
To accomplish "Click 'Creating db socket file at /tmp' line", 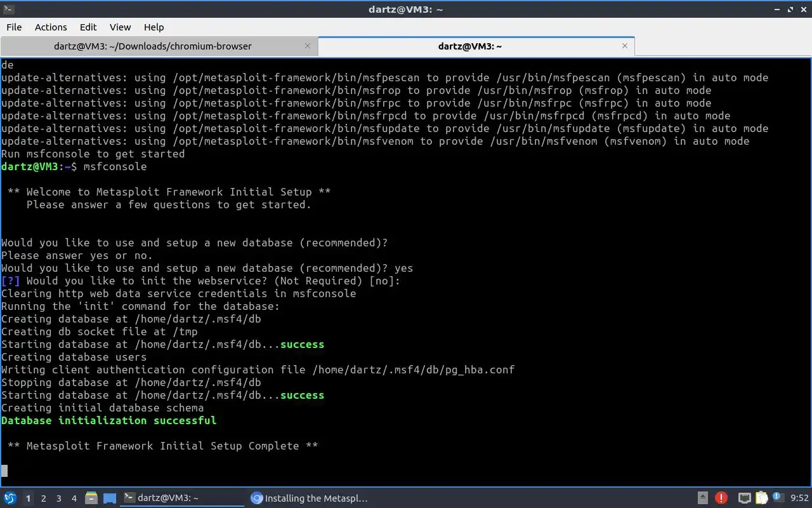I will [100, 331].
